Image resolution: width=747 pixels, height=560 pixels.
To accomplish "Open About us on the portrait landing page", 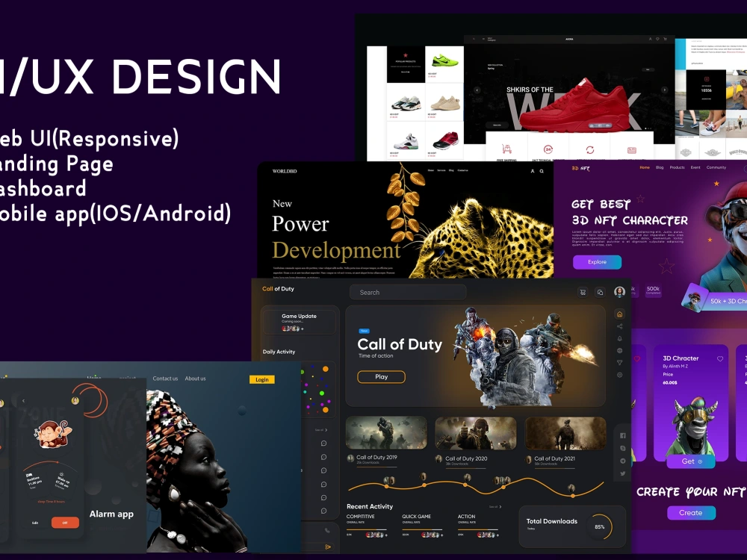I will [195, 379].
